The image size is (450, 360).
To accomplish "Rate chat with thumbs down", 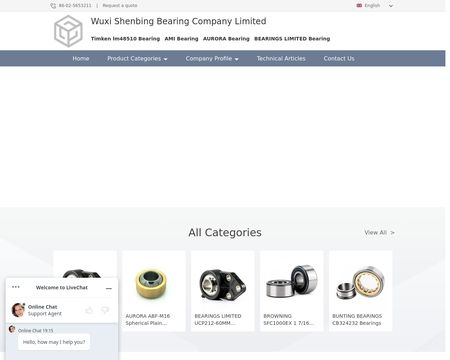I will click(105, 310).
